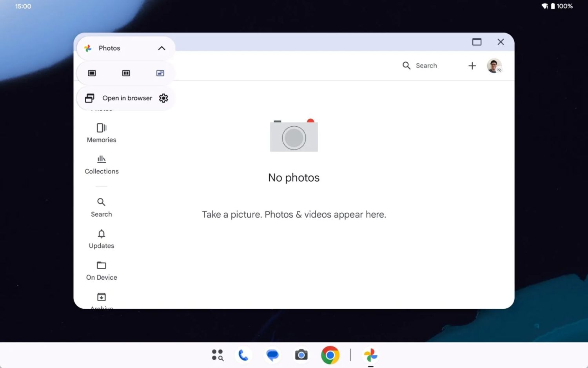Image resolution: width=588 pixels, height=368 pixels.
Task: Open the account profile avatar
Action: click(x=494, y=66)
